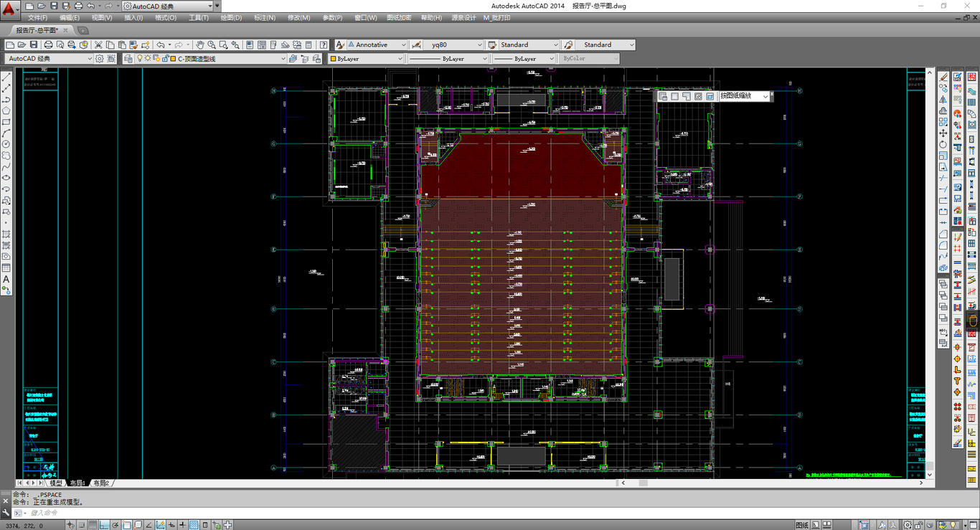Click the coordinates readout 3374, 272, 0

24,526
